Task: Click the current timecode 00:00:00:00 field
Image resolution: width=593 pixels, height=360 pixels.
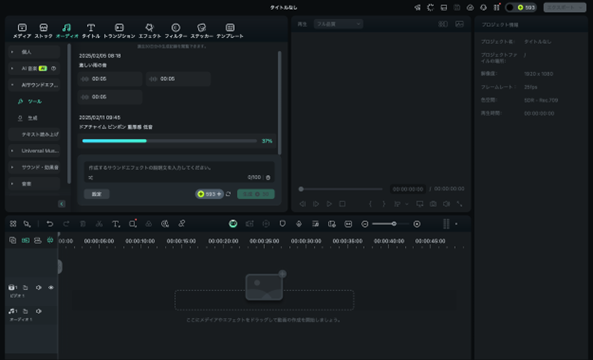Action: [x=408, y=189]
